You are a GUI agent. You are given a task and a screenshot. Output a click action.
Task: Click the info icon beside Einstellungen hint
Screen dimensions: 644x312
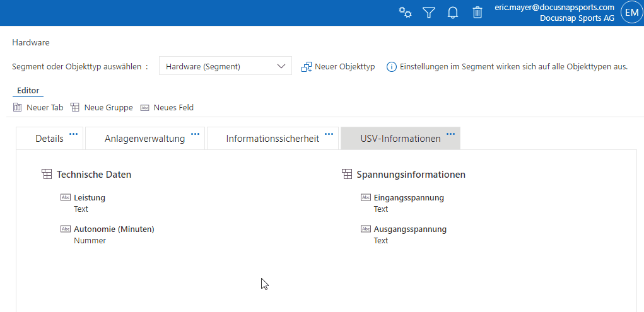pos(391,67)
